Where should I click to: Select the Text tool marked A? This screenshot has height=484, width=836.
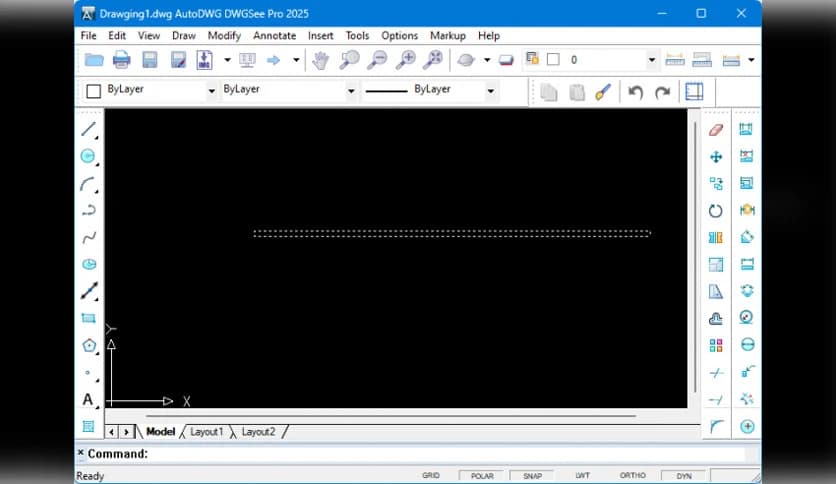(x=89, y=400)
